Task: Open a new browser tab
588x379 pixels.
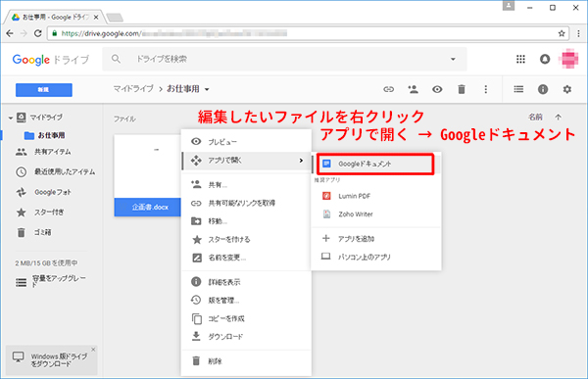Action: click(x=115, y=18)
